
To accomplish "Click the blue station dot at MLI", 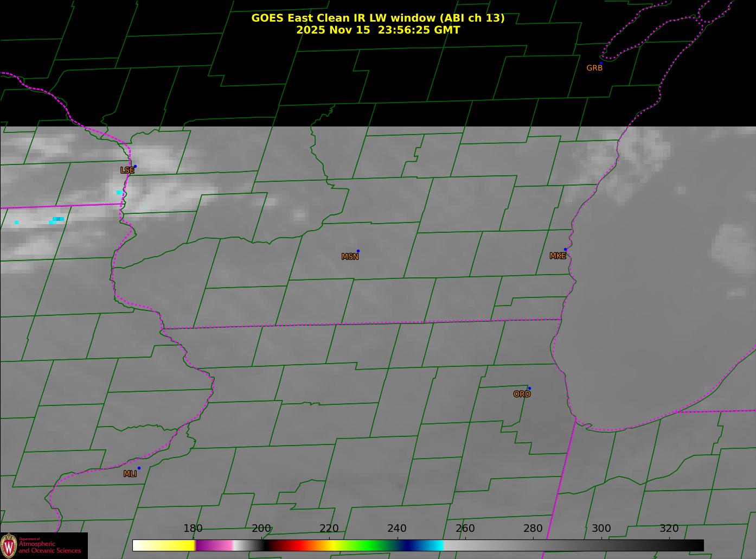I will (139, 468).
